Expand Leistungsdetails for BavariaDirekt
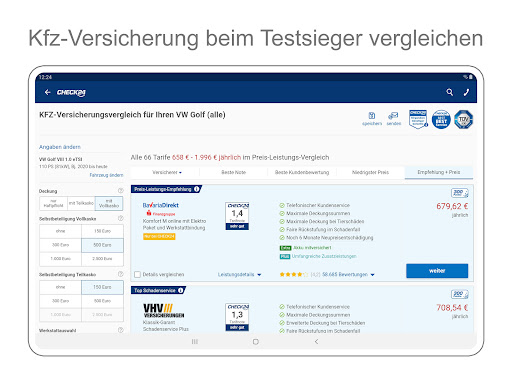This screenshot has width=512, height=384. pyautogui.click(x=239, y=275)
